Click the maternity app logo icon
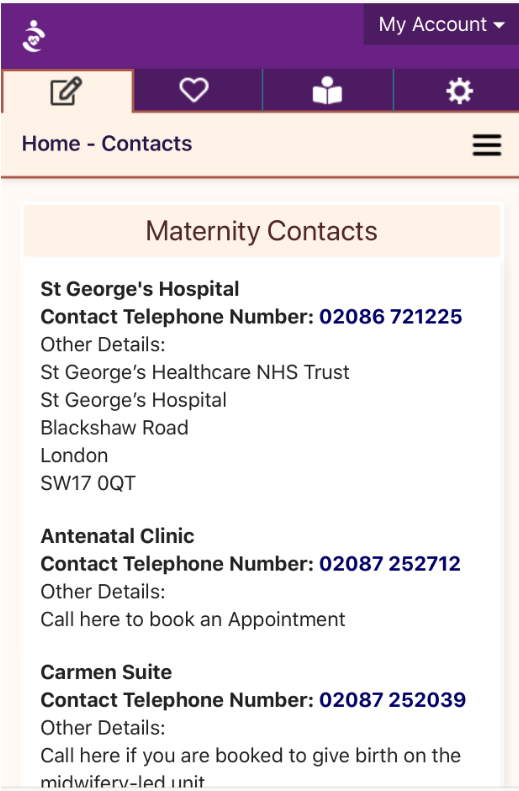Viewport: 519px width, 791px height. pyautogui.click(x=34, y=36)
